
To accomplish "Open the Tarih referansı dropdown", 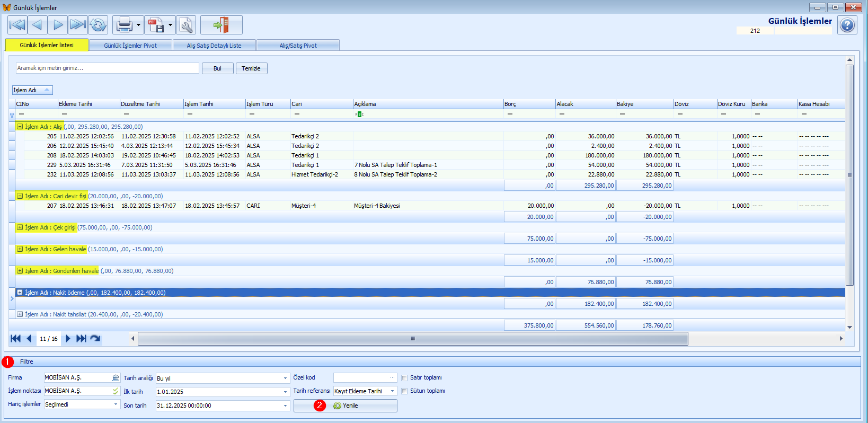I will [x=393, y=391].
